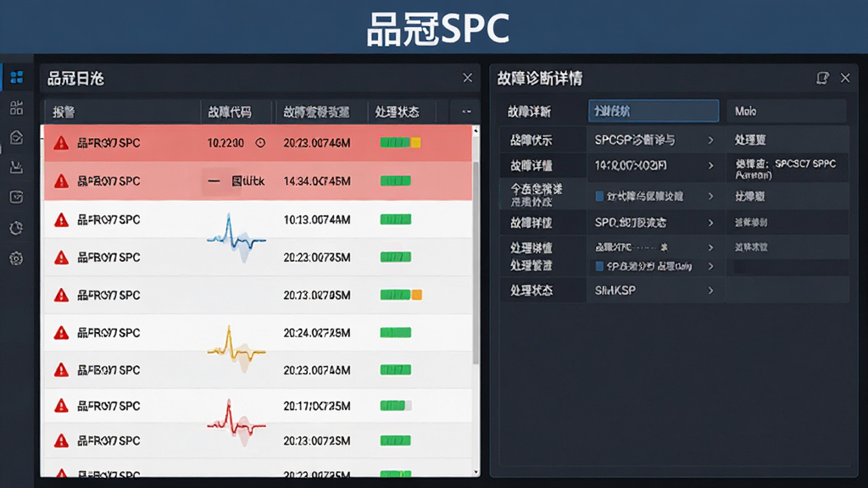
Task: Click the warning triangle in the 14:34 row
Action: click(x=61, y=181)
